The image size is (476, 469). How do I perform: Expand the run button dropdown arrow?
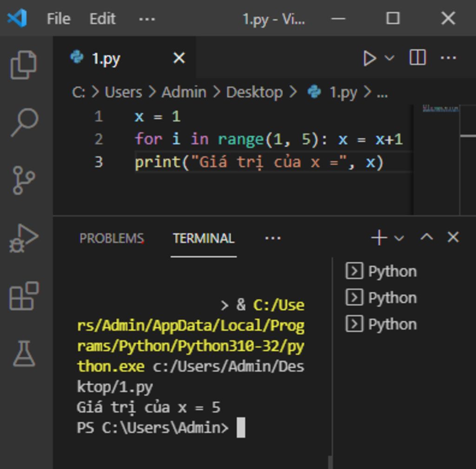pos(390,58)
